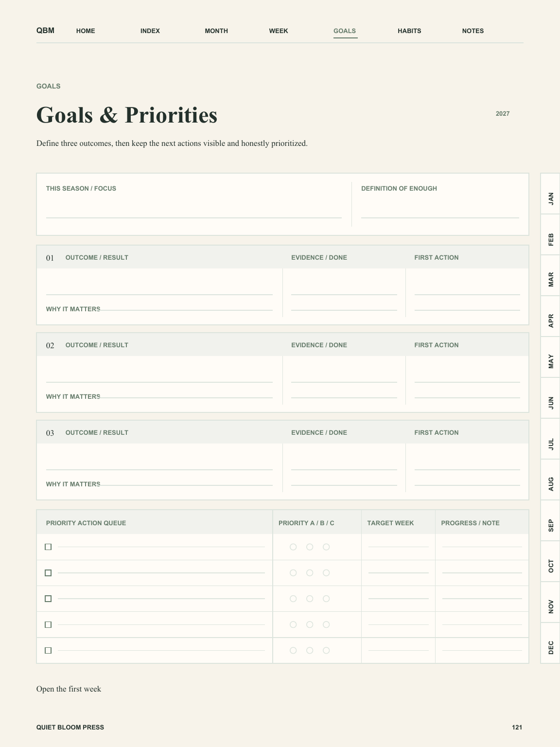Click the This Season / Focus field
Screen dimensions: 560x747
tap(193, 210)
